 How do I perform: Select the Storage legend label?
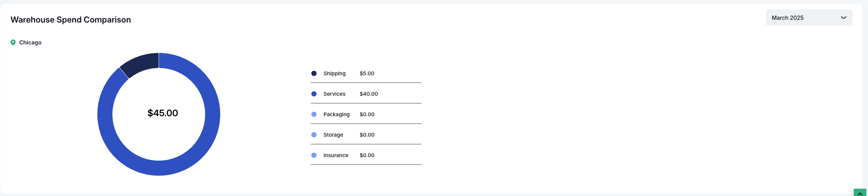pos(333,135)
